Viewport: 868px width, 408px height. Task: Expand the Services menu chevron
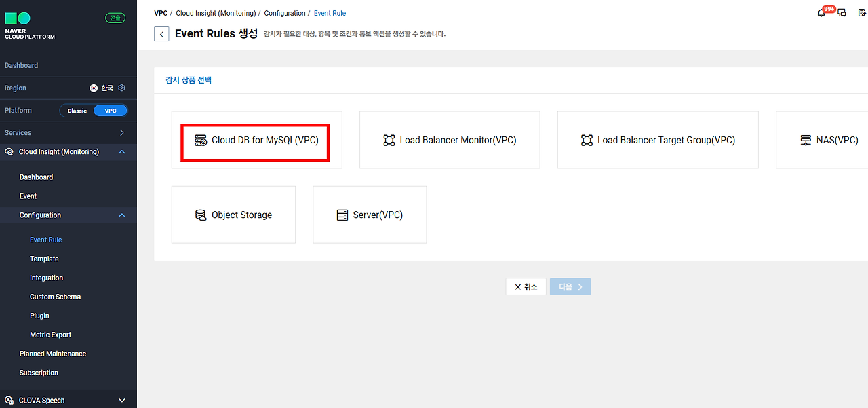pos(122,133)
